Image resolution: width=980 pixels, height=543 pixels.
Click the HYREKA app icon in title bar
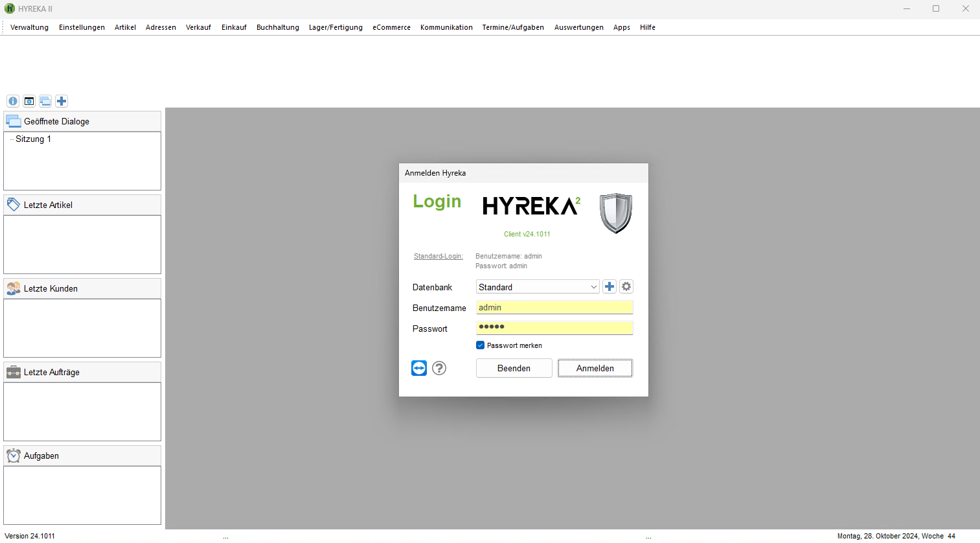10,8
